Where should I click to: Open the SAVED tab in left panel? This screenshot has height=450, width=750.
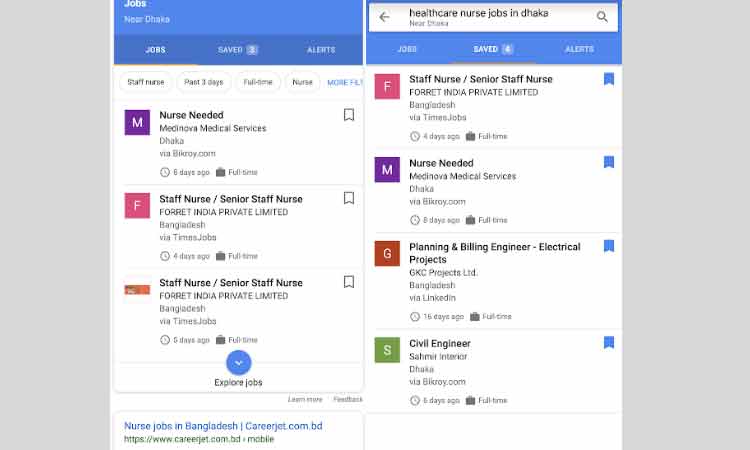point(238,50)
